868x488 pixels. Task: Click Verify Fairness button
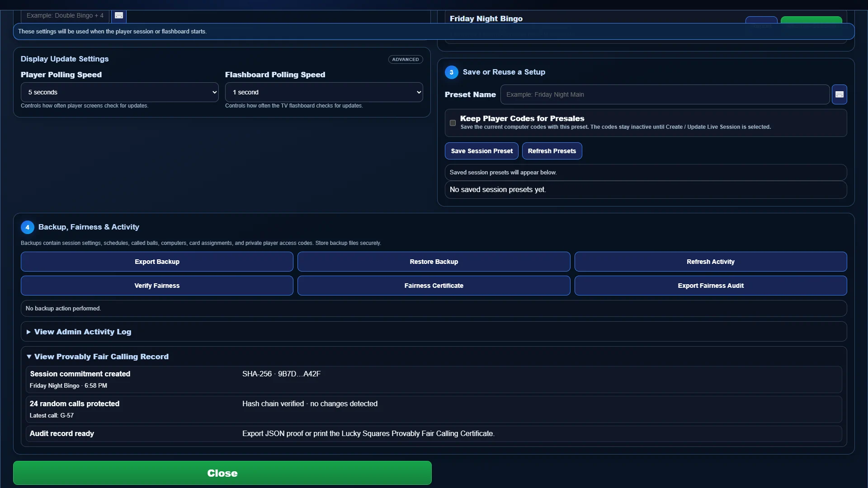pyautogui.click(x=157, y=286)
